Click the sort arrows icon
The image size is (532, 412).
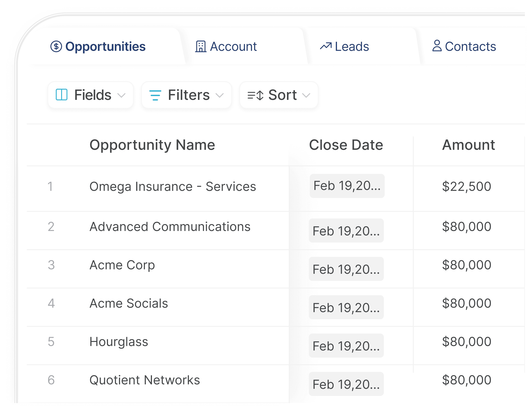[x=255, y=95]
